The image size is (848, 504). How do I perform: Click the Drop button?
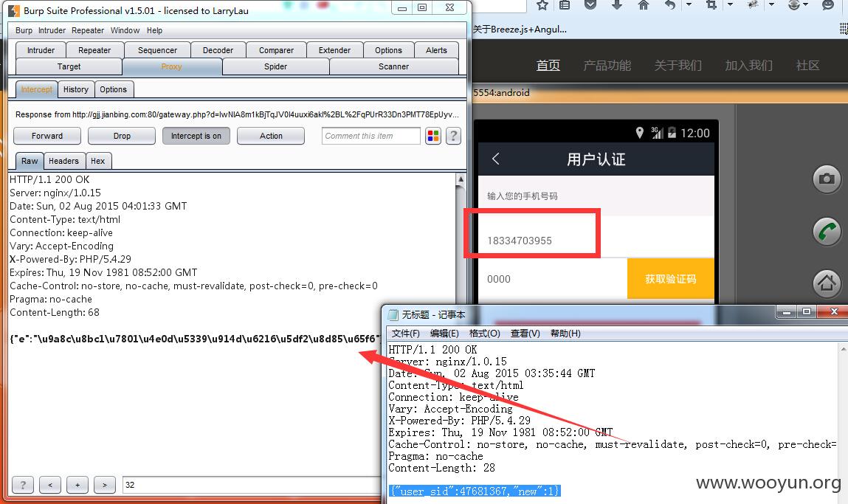click(122, 136)
